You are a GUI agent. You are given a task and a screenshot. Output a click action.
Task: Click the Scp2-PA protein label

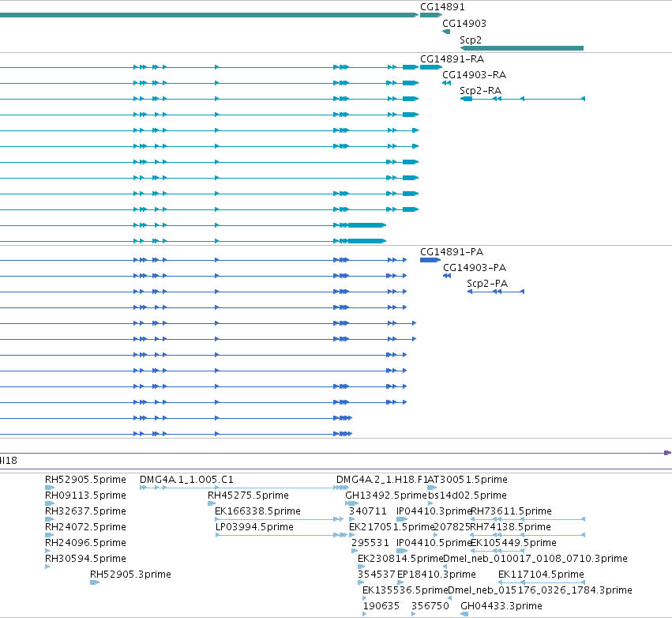pos(487,284)
